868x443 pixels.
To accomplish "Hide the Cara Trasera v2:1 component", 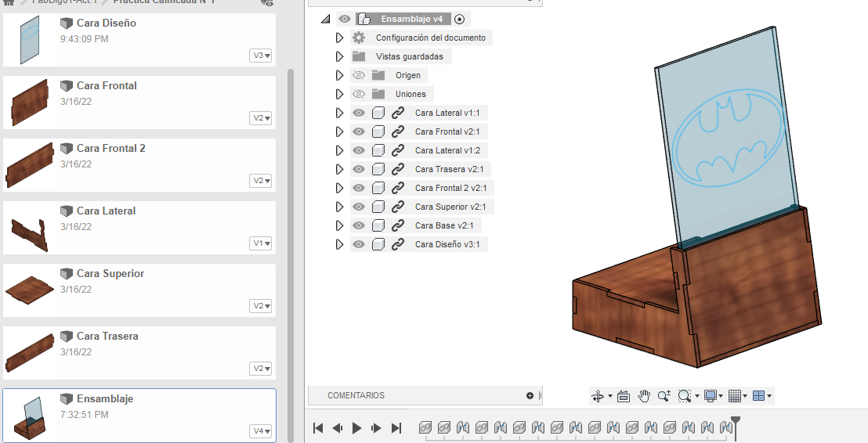I will click(x=359, y=169).
